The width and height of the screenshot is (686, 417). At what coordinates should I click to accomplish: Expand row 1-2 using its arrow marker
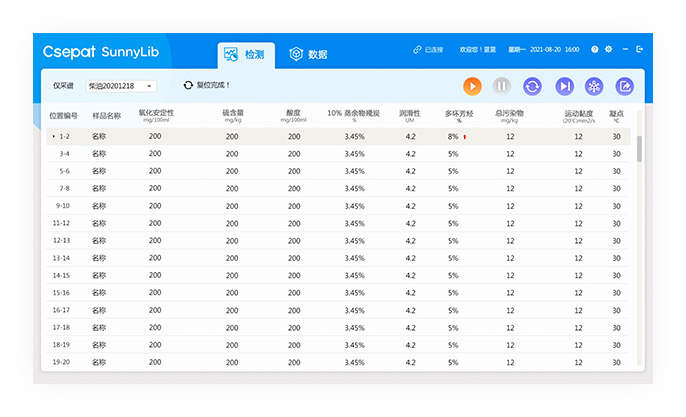pyautogui.click(x=53, y=136)
